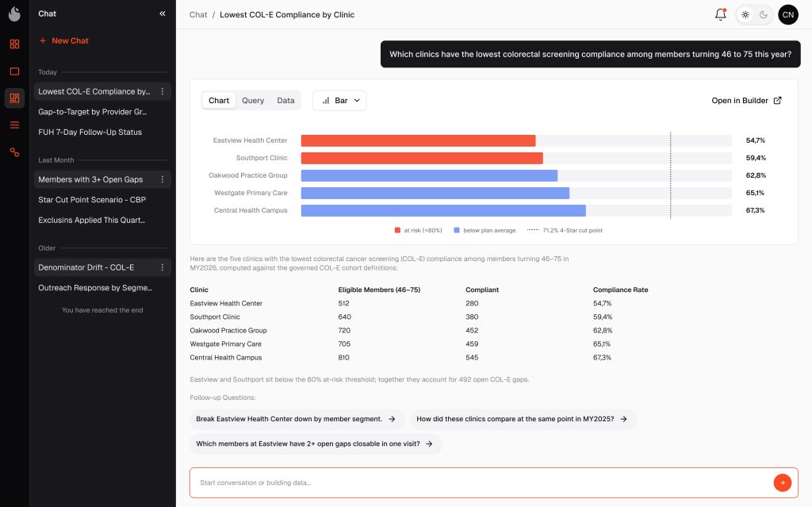Open options for Denominator Drift - COL-E
The height and width of the screenshot is (507, 812).
tap(162, 267)
